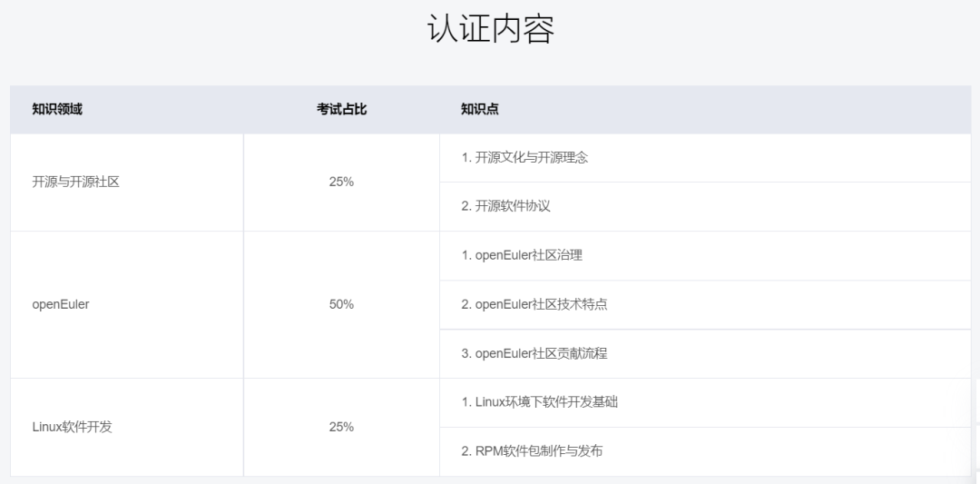Click the 25% value for Linux软件开发

click(341, 427)
